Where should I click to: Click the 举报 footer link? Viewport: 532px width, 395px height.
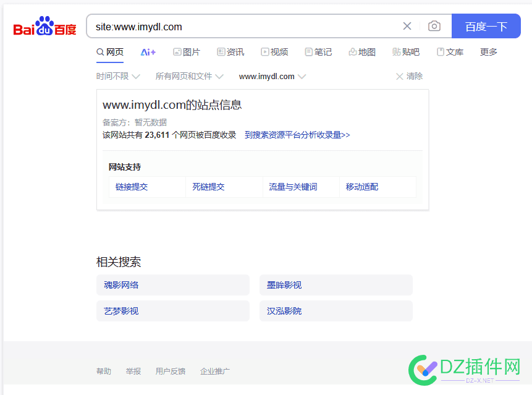[x=133, y=372]
